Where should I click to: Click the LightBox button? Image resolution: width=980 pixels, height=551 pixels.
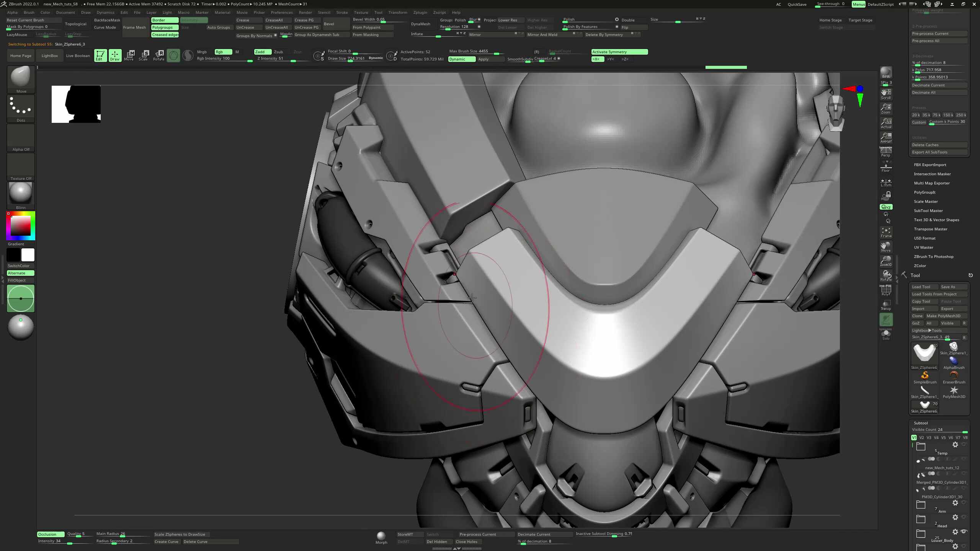50,55
